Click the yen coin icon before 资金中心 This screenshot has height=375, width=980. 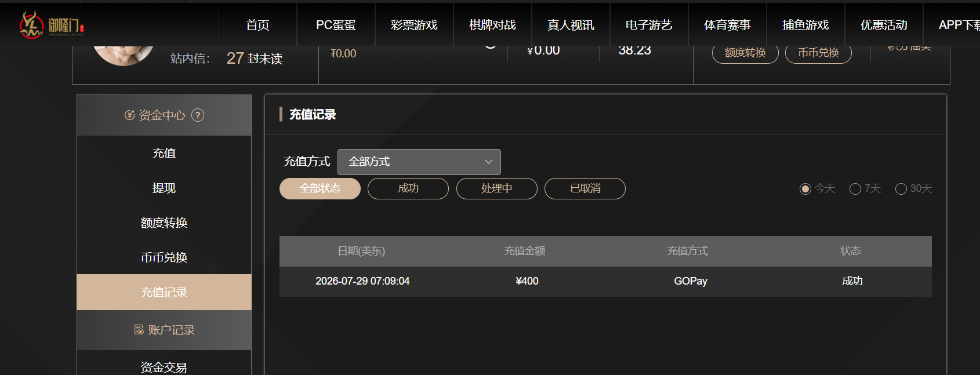coord(130,115)
